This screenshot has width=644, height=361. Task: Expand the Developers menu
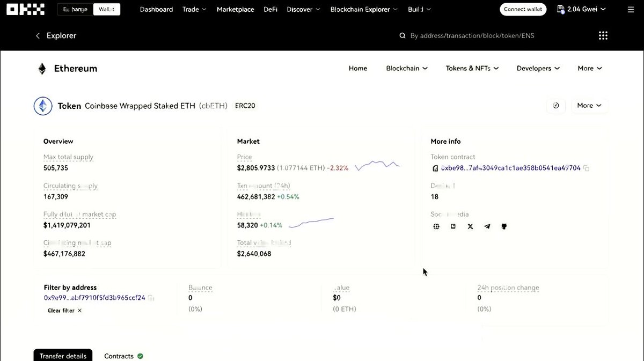tap(538, 68)
